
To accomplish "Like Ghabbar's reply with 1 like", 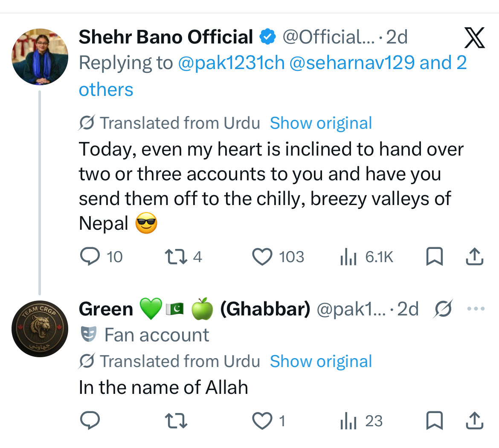I will pyautogui.click(x=262, y=421).
